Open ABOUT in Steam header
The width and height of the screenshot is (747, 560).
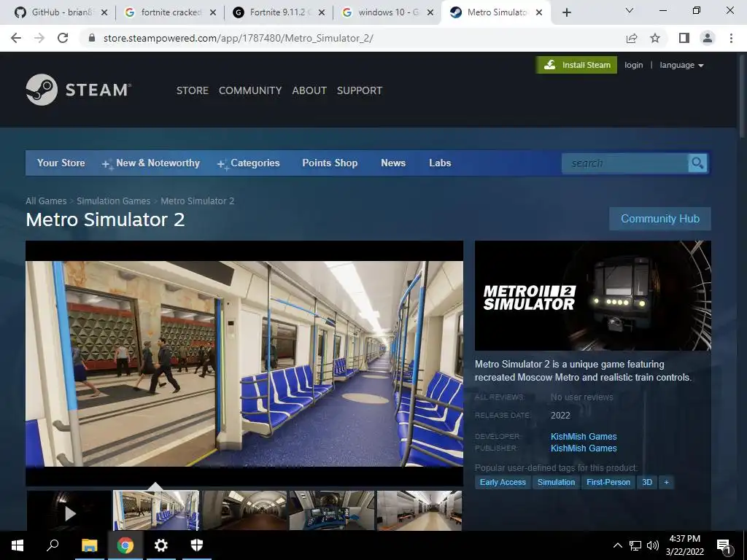309,90
